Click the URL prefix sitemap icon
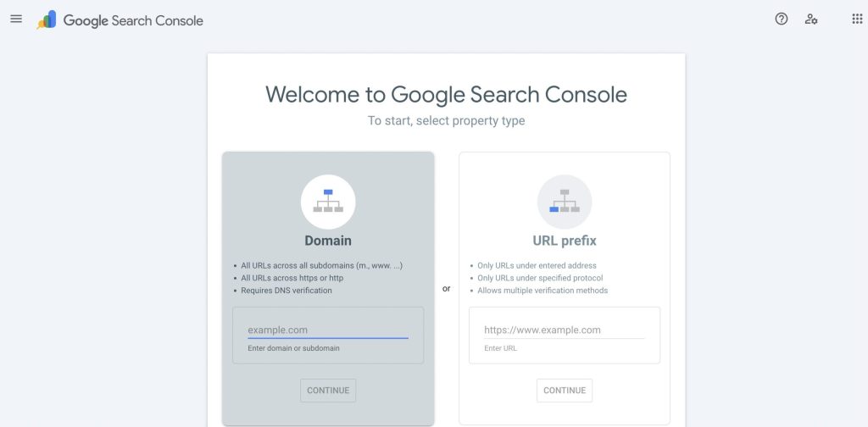868x427 pixels. click(x=565, y=202)
